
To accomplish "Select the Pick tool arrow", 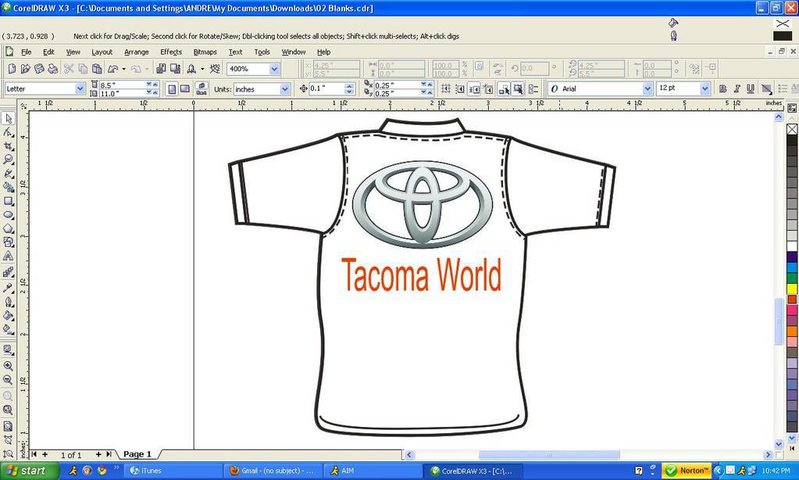I will (x=8, y=118).
